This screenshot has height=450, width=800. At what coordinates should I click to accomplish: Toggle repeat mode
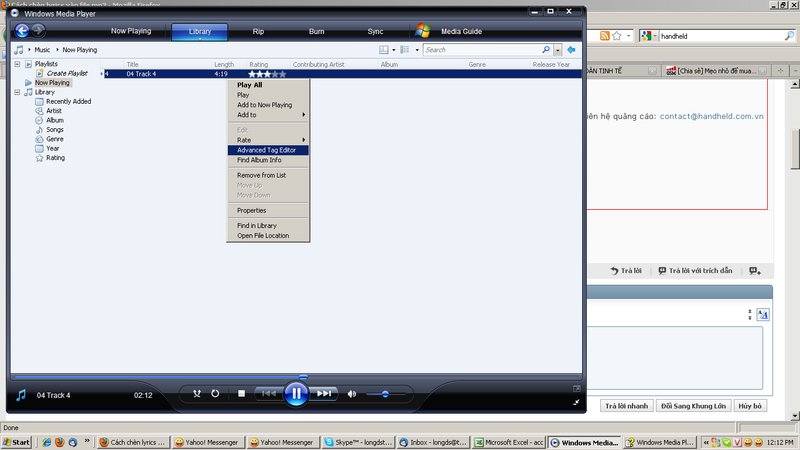click(215, 394)
